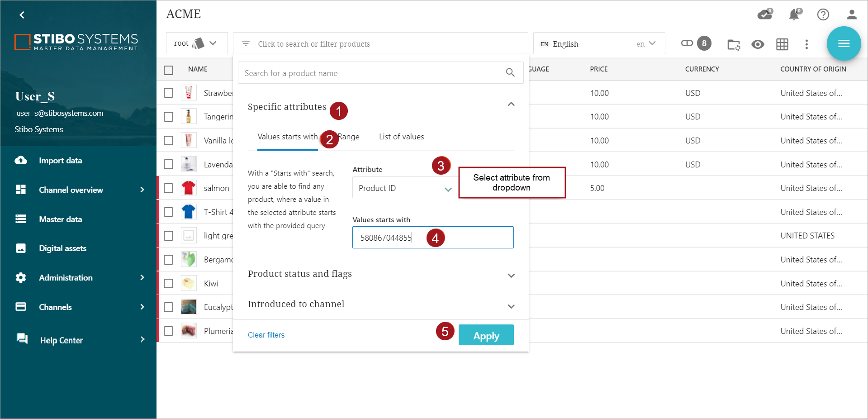Expand Product status and flags section
Screen dimensions: 868x419
pos(511,276)
